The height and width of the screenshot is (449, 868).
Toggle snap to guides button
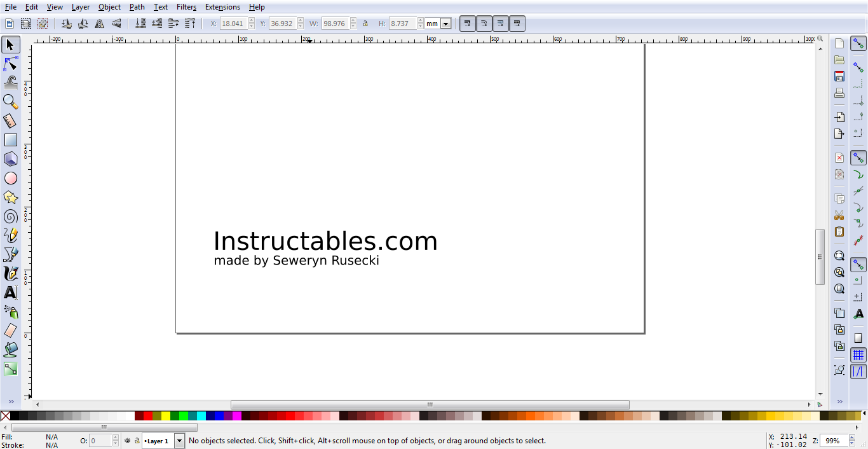click(858, 371)
